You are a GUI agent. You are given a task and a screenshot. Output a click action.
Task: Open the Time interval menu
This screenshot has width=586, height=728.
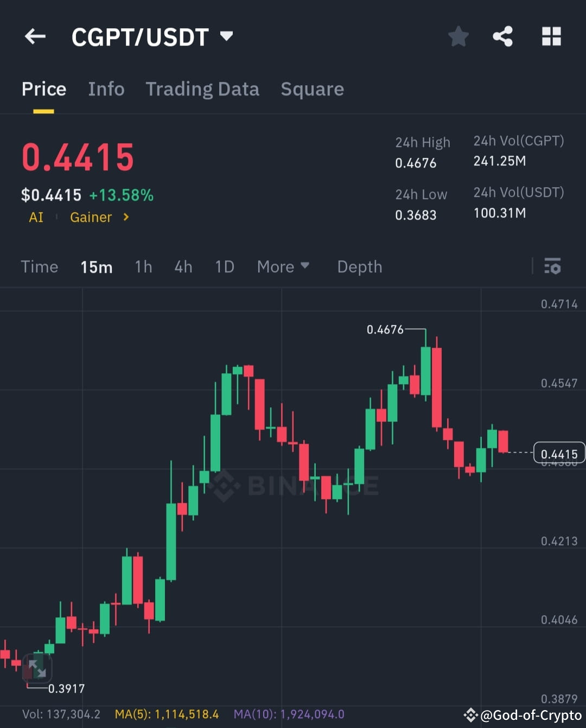[40, 266]
